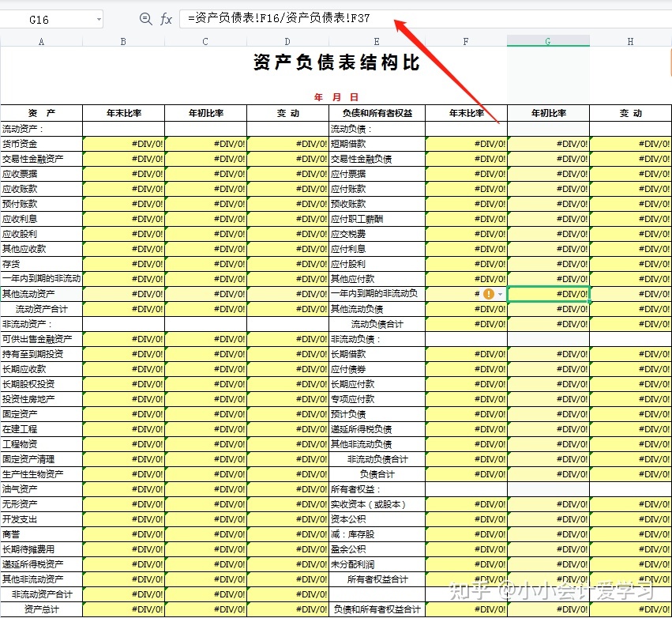Select the 存货 cell

point(41,264)
